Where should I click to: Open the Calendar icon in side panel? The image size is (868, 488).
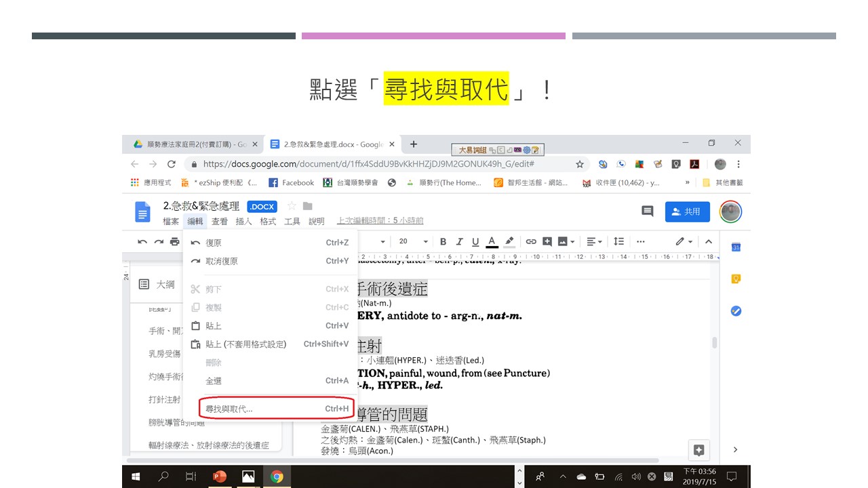click(736, 247)
